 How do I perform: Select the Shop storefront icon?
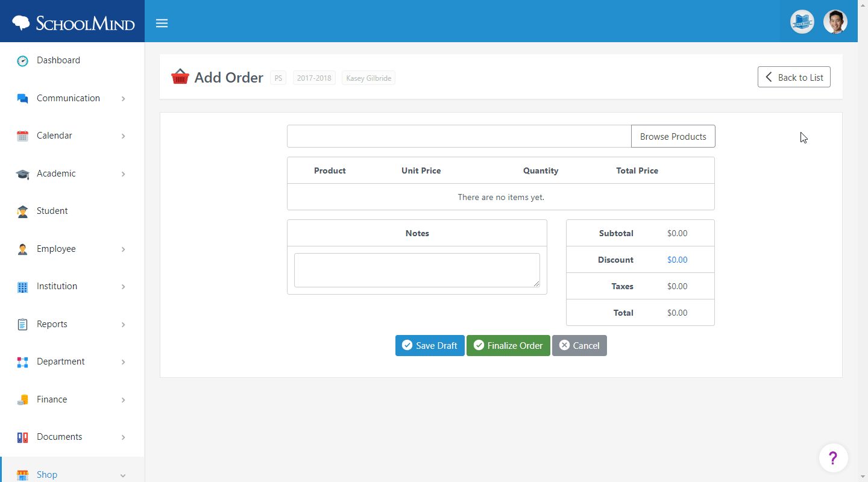pos(22,474)
